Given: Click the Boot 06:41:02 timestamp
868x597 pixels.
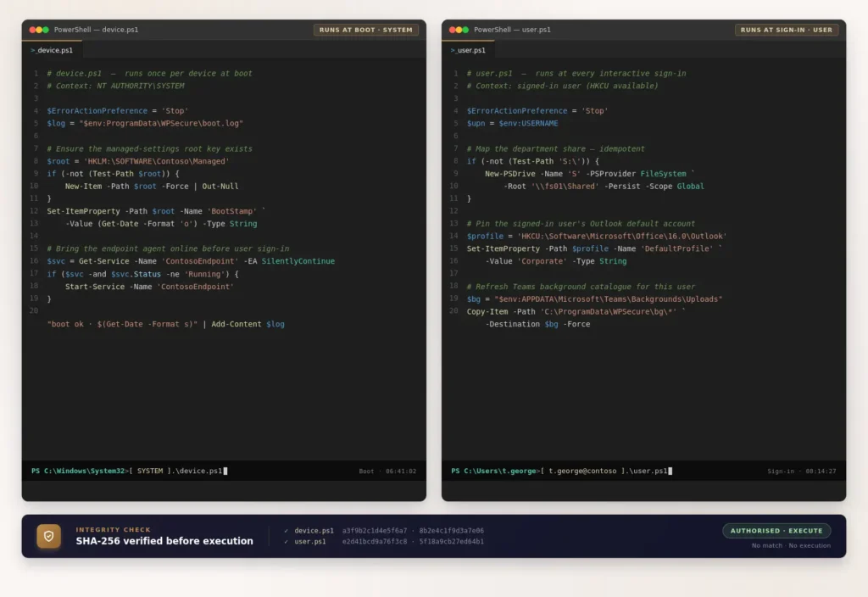Looking at the screenshot, I should 387,471.
